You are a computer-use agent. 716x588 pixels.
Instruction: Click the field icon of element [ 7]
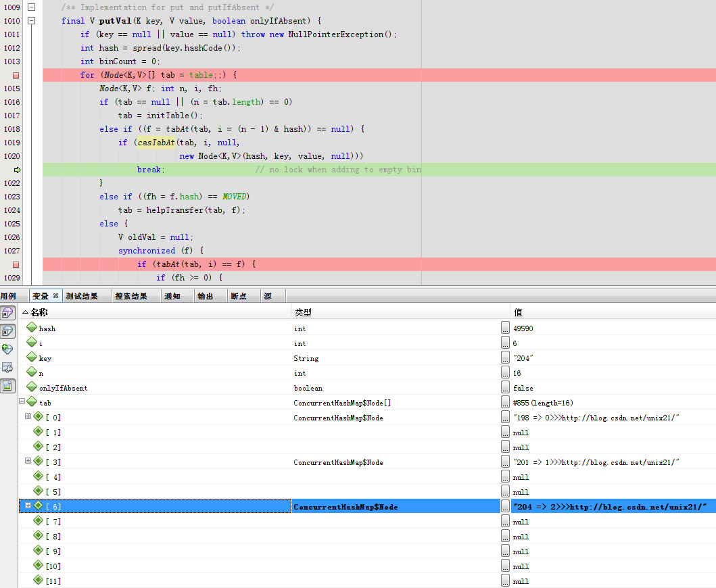coord(39,520)
